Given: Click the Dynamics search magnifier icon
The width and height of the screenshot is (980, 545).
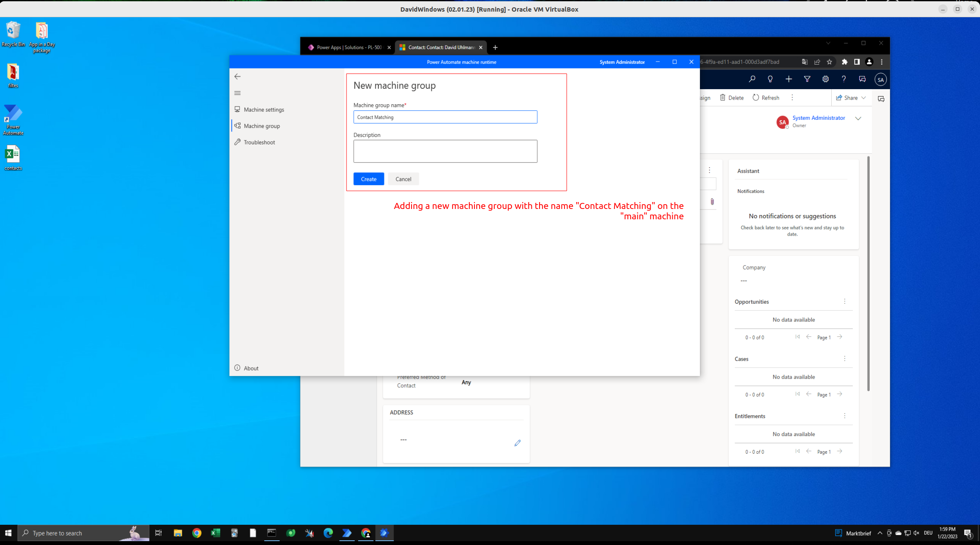Looking at the screenshot, I should 752,79.
